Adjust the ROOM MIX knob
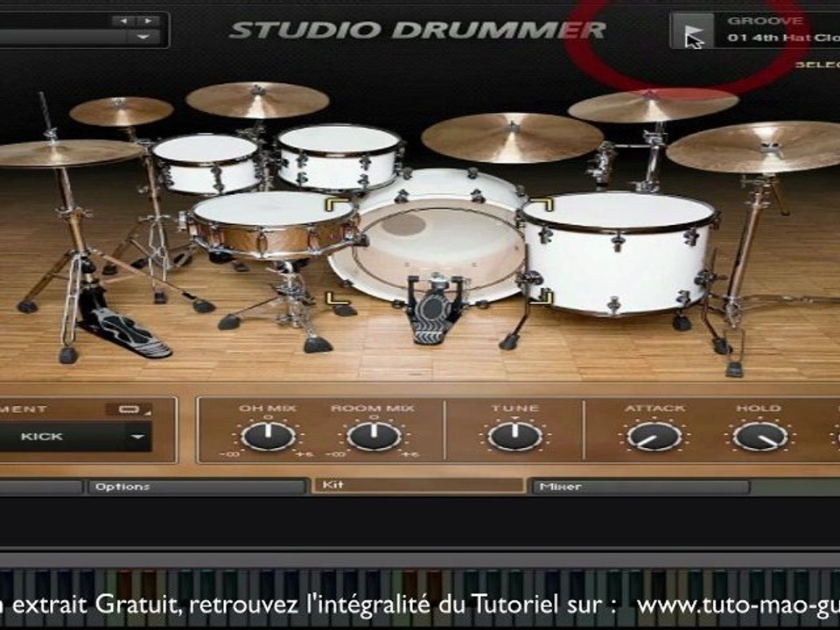The image size is (840, 630). (x=374, y=436)
